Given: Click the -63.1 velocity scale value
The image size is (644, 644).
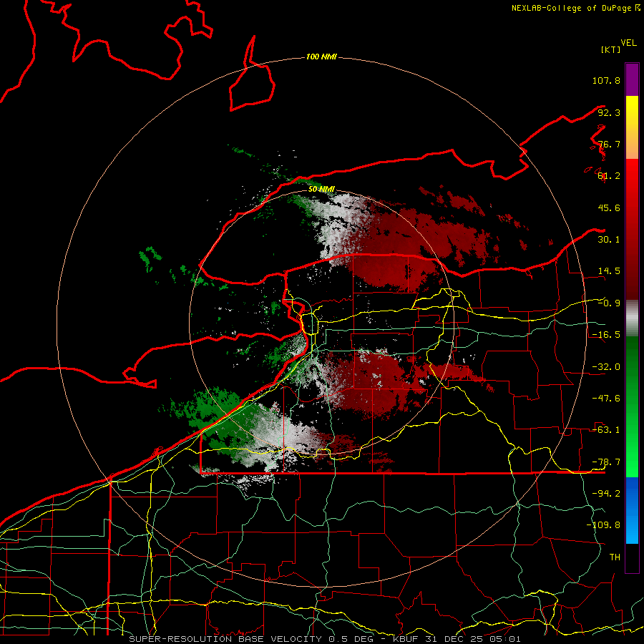Looking at the screenshot, I should click(x=606, y=430).
